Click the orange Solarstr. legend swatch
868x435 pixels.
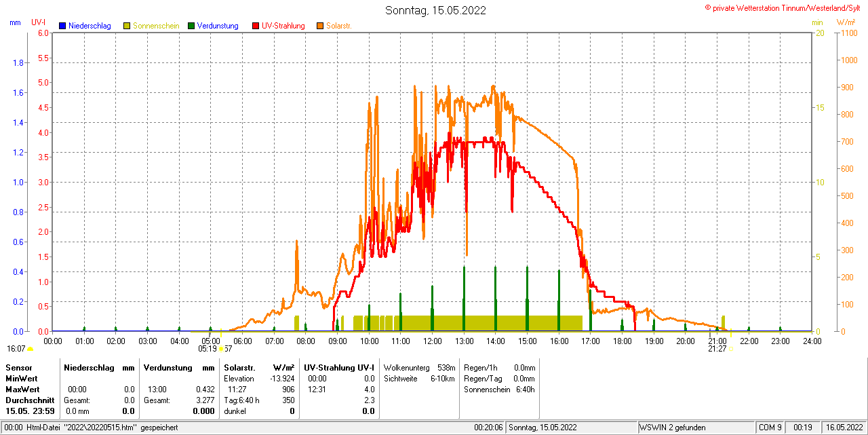[x=320, y=26]
